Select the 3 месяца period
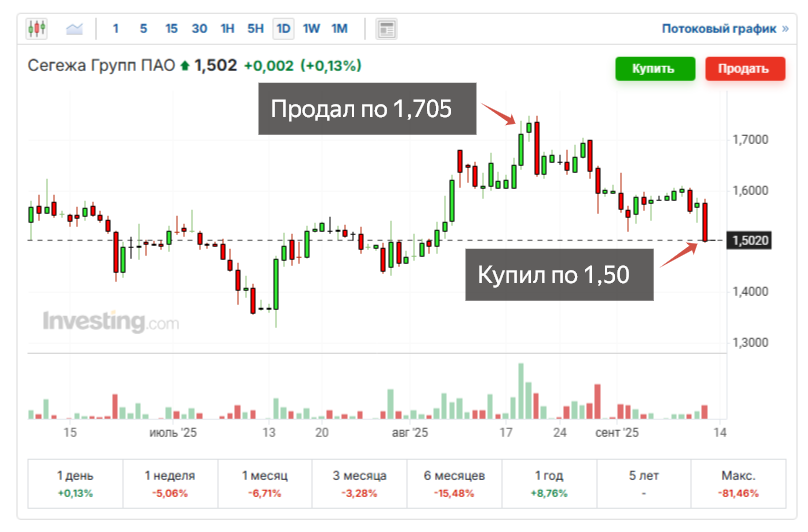 [359, 484]
